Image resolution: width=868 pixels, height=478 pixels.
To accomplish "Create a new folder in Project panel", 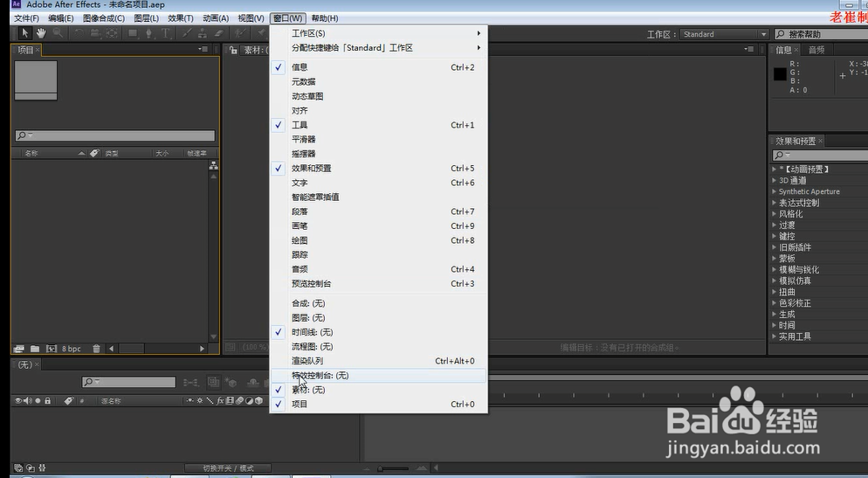I will click(35, 349).
